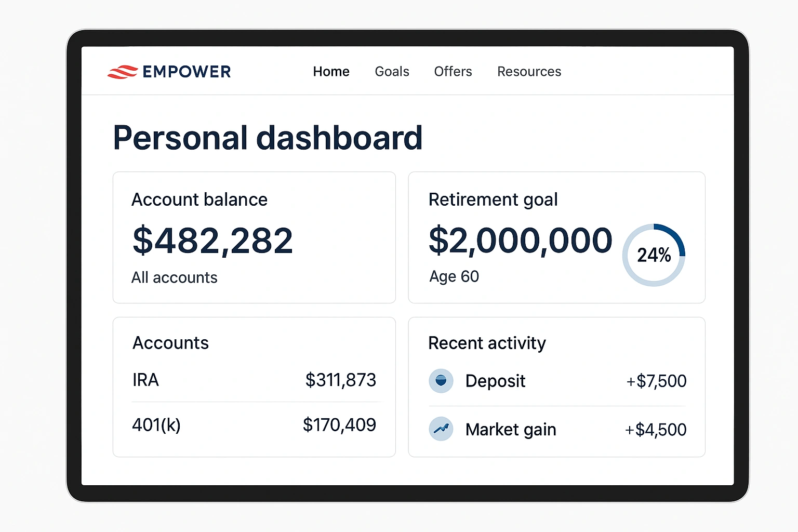Open the Home page

[x=331, y=71]
